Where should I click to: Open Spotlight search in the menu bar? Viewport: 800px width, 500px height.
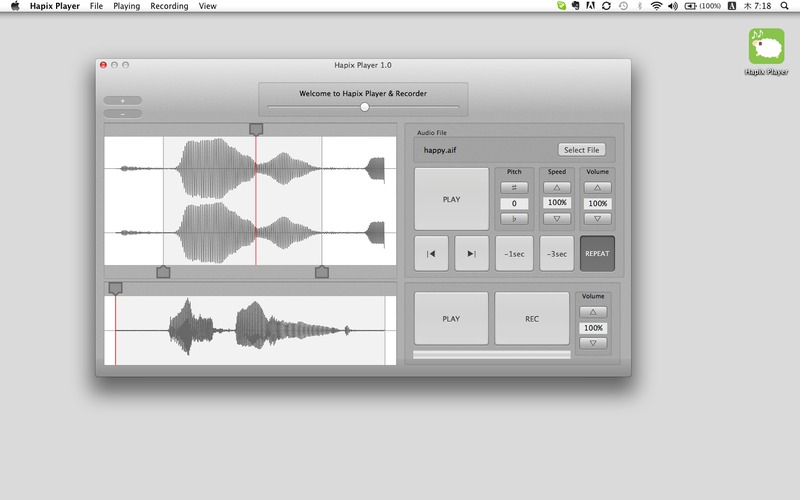tap(785, 6)
